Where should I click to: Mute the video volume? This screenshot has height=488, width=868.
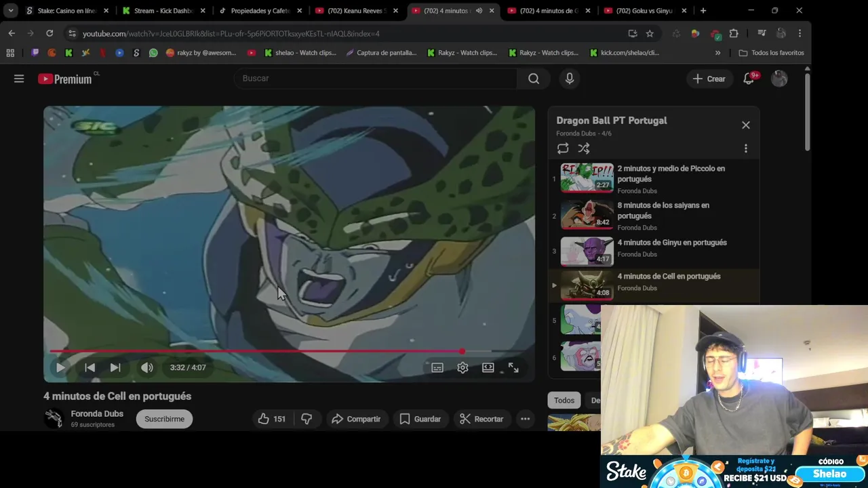click(x=146, y=367)
